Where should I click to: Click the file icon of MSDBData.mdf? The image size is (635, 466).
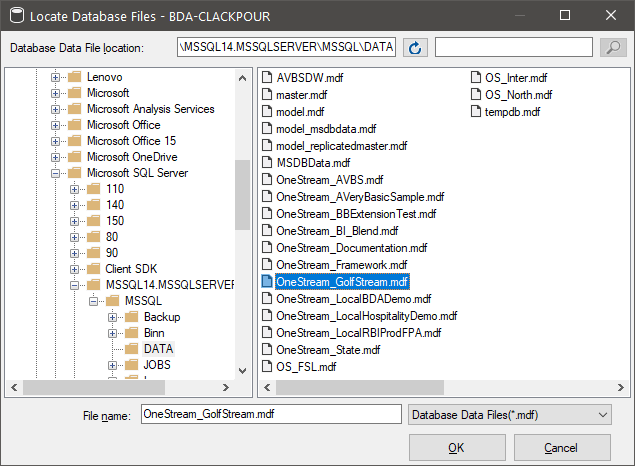267,162
